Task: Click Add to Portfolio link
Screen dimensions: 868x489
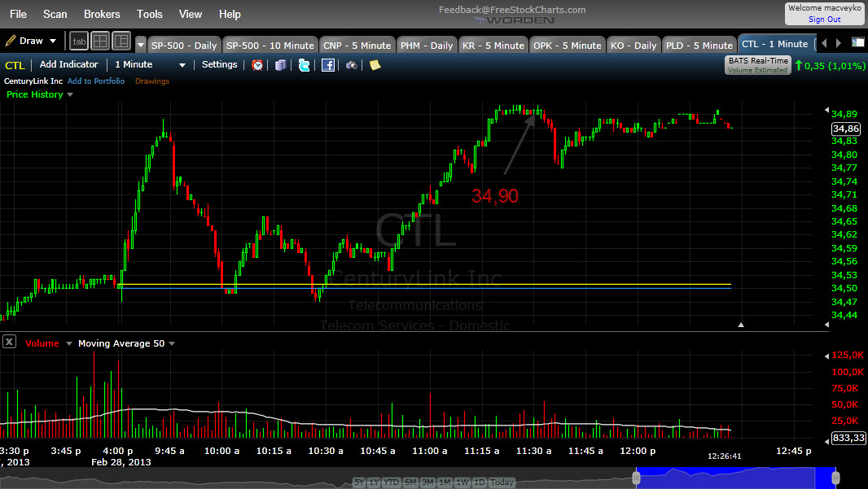Action: 96,81
